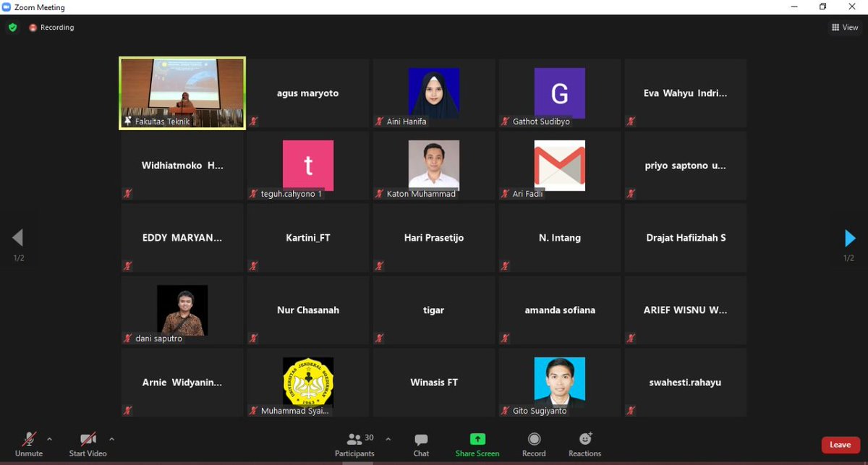This screenshot has height=465, width=868.
Task: Click the Zoom Meeting title bar icon
Action: click(7, 7)
